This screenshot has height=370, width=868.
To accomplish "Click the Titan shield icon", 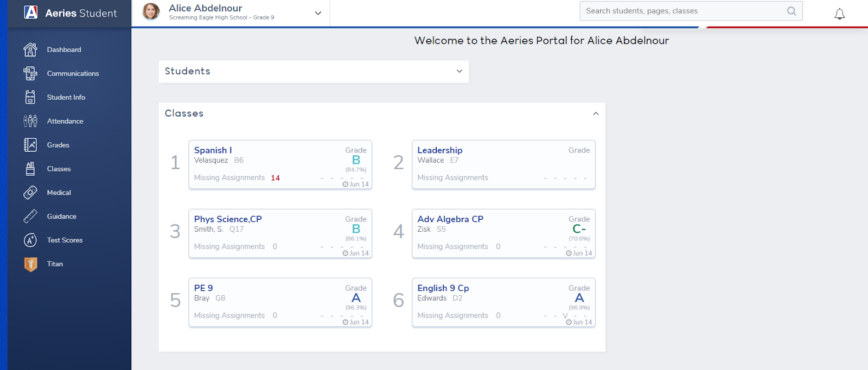I will pos(30,264).
